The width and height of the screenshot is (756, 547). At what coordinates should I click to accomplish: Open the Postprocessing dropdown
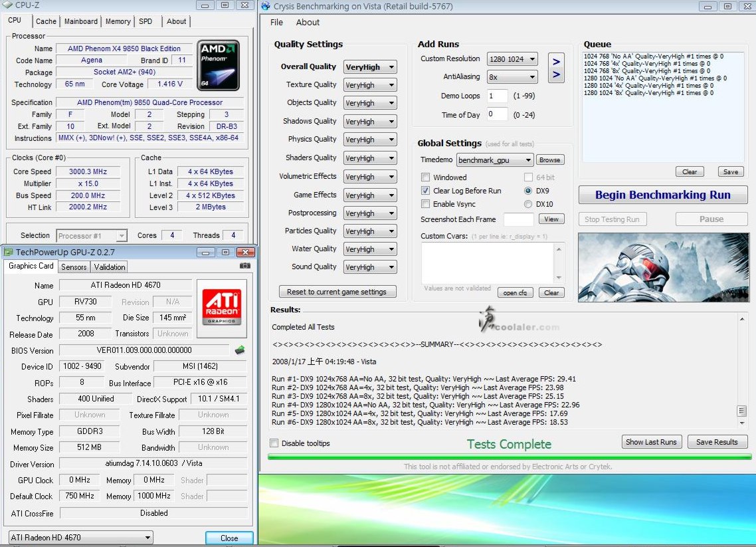370,213
